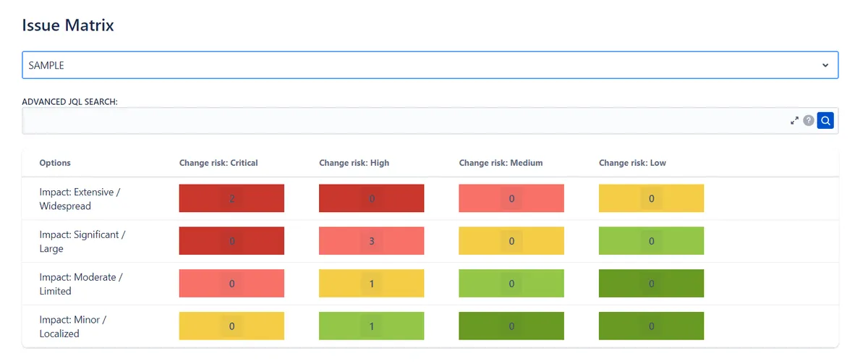Open Extensive / Medium cell showing 0

click(511, 198)
